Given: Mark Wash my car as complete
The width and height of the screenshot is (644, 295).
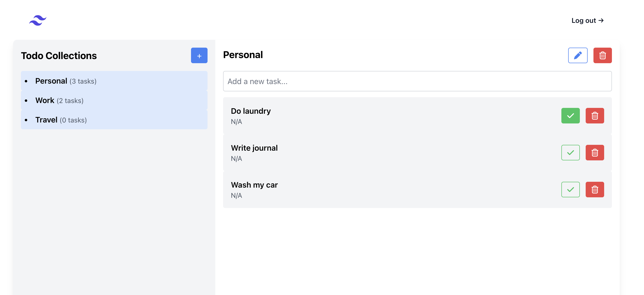Looking at the screenshot, I should [x=570, y=190].
